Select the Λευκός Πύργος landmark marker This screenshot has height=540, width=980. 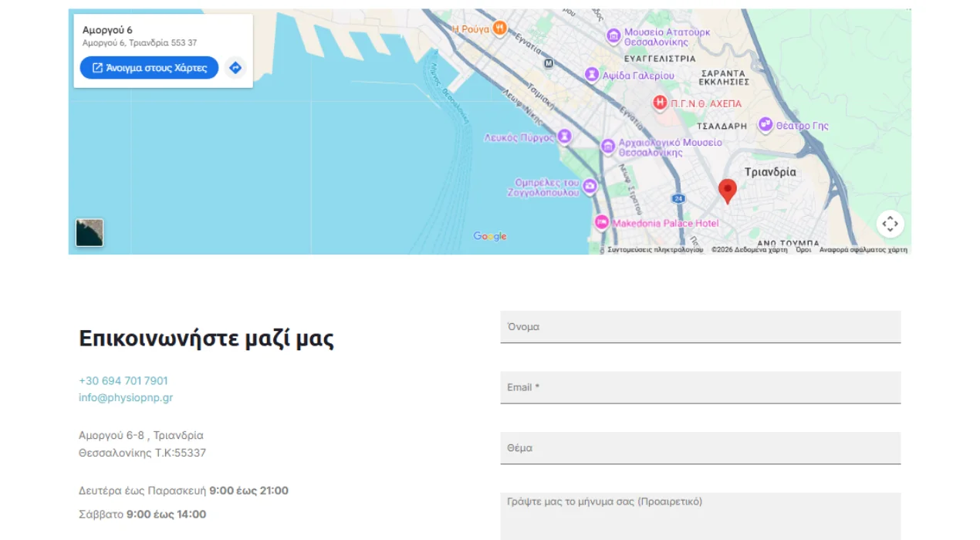click(x=565, y=137)
